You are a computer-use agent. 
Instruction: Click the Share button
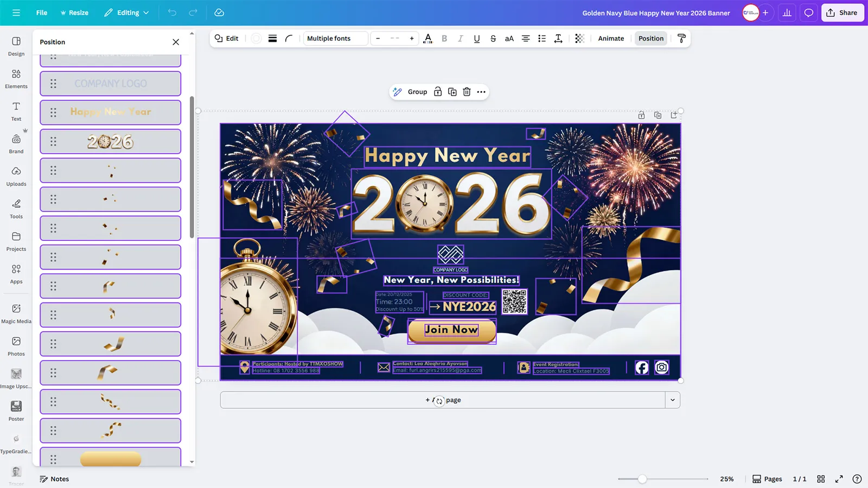(842, 13)
